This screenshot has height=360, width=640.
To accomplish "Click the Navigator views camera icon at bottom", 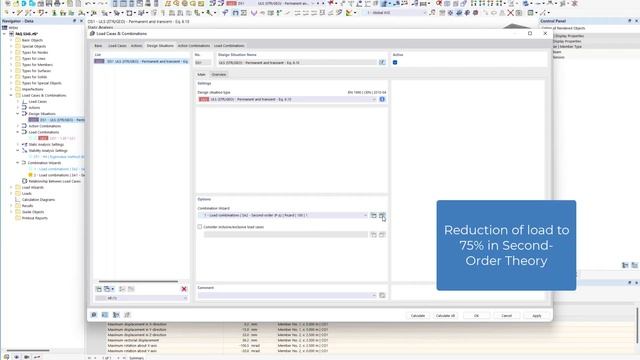I will coord(27,357).
